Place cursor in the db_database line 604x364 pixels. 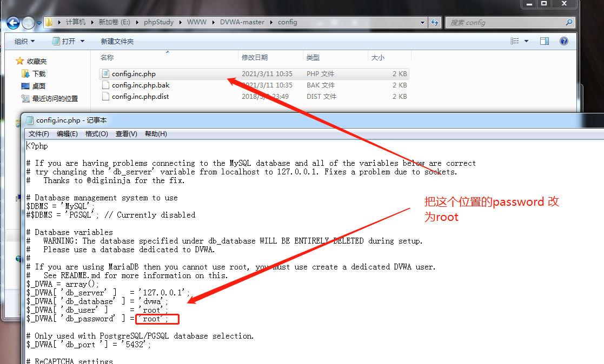(x=97, y=302)
